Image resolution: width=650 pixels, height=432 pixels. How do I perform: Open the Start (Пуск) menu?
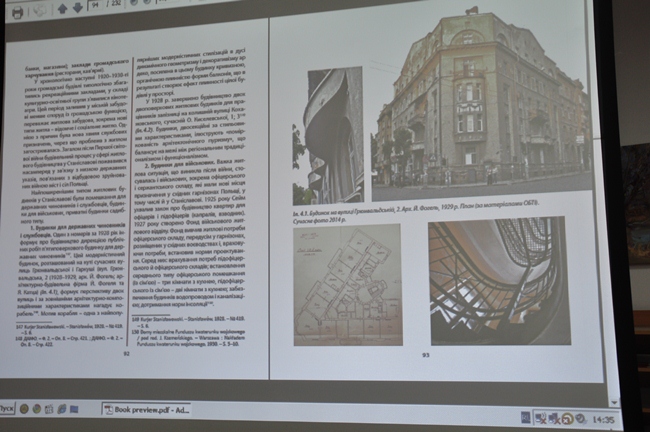[x=7, y=409]
